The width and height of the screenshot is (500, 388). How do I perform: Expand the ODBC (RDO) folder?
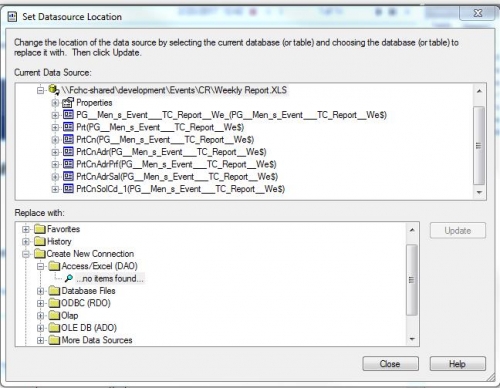coord(40,303)
